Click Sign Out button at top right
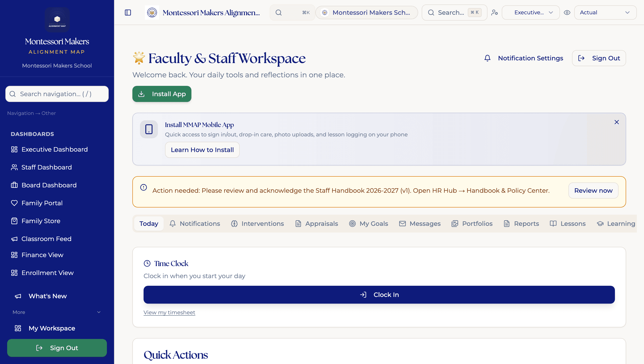Image resolution: width=644 pixels, height=364 pixels. click(599, 58)
